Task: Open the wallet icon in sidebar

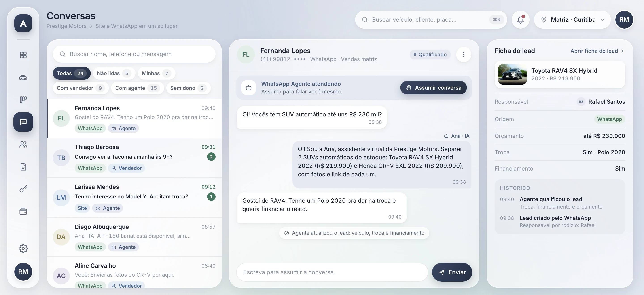Action: 23,211
